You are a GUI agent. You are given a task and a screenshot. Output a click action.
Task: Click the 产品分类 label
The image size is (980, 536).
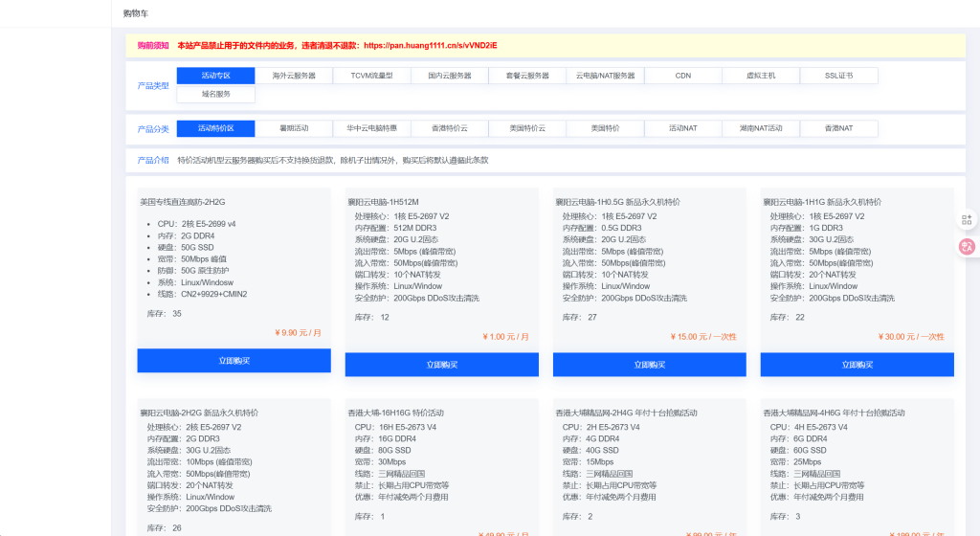[x=153, y=129]
